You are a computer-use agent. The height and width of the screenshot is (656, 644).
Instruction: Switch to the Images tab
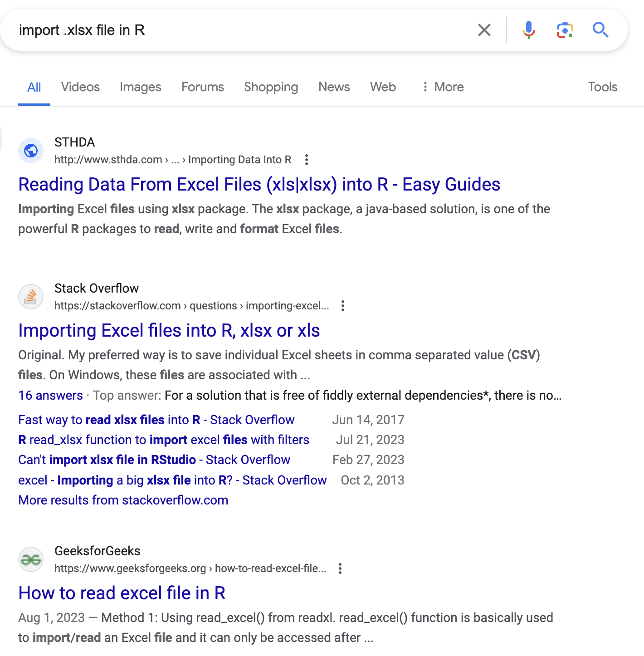tap(141, 87)
